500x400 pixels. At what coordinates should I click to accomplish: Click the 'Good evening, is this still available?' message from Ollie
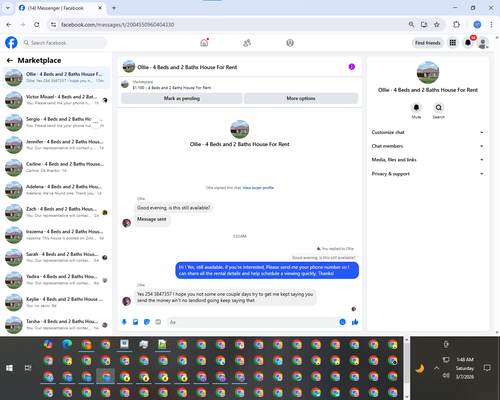[x=174, y=208]
